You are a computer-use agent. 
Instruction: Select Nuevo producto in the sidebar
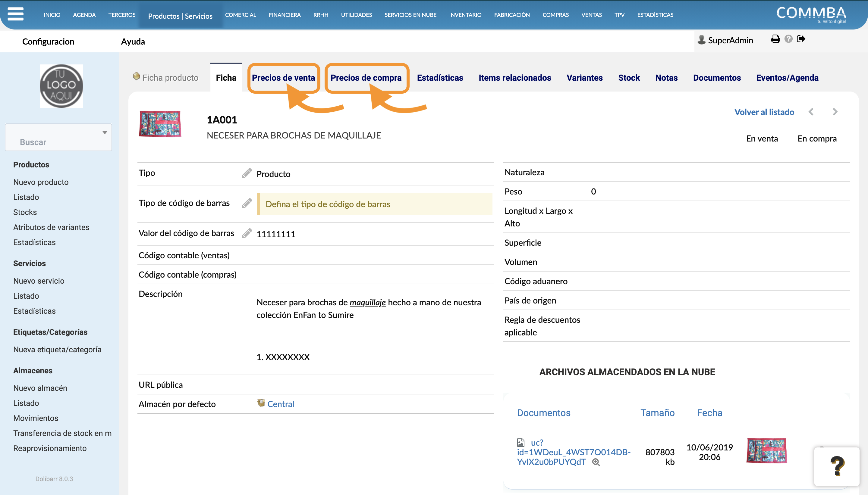(41, 182)
